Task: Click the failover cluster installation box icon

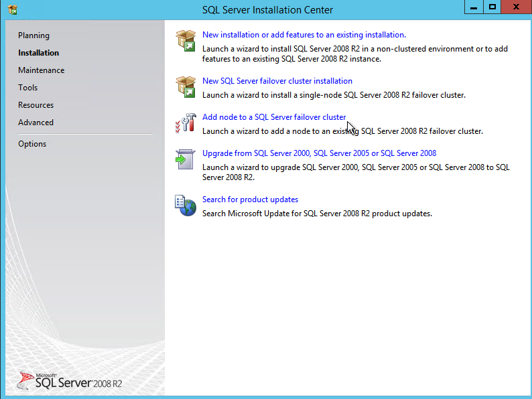Action: tap(186, 87)
